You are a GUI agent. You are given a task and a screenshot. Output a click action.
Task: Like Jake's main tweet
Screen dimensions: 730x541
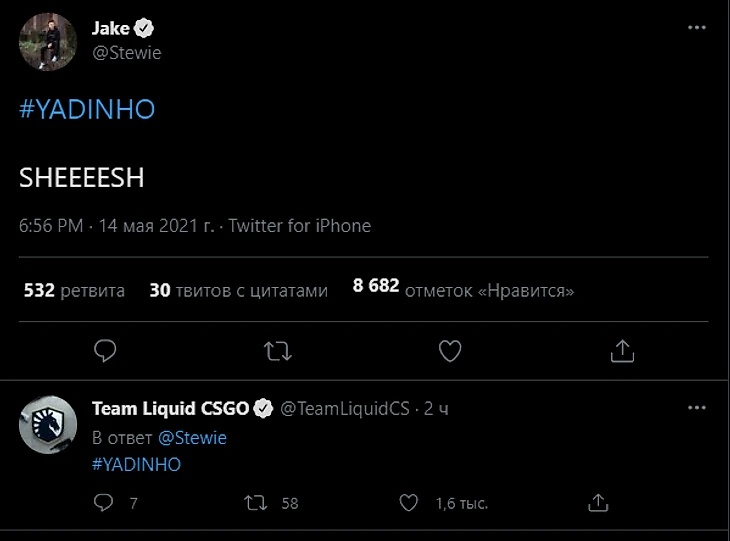450,350
